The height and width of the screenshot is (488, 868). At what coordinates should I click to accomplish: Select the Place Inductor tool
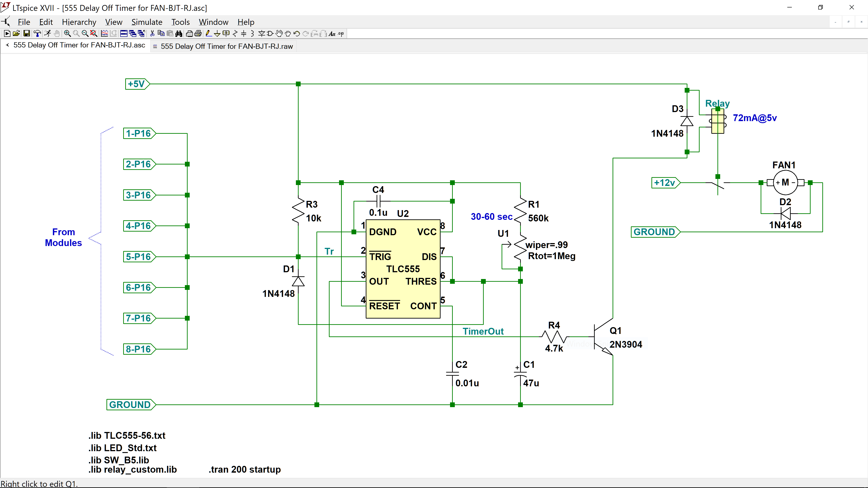[x=252, y=34]
